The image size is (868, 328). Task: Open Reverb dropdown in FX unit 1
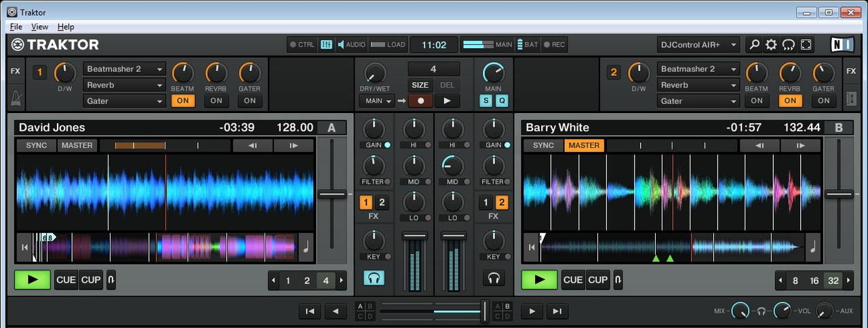pos(125,85)
